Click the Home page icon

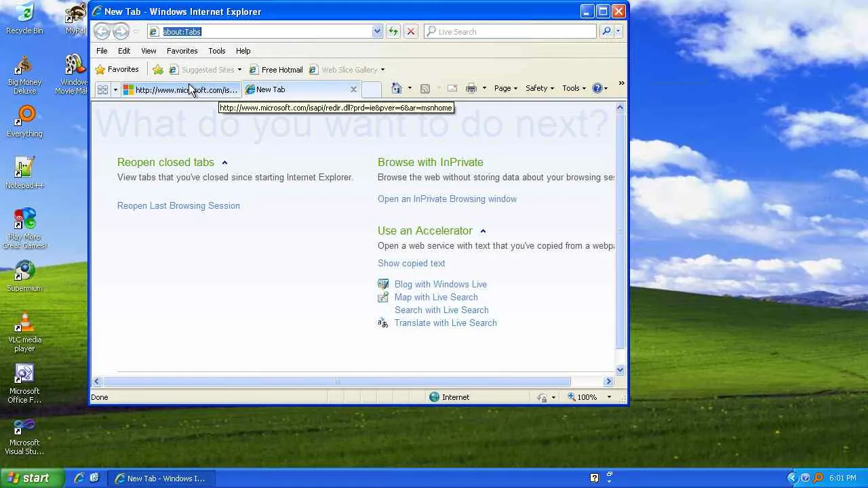[397, 88]
